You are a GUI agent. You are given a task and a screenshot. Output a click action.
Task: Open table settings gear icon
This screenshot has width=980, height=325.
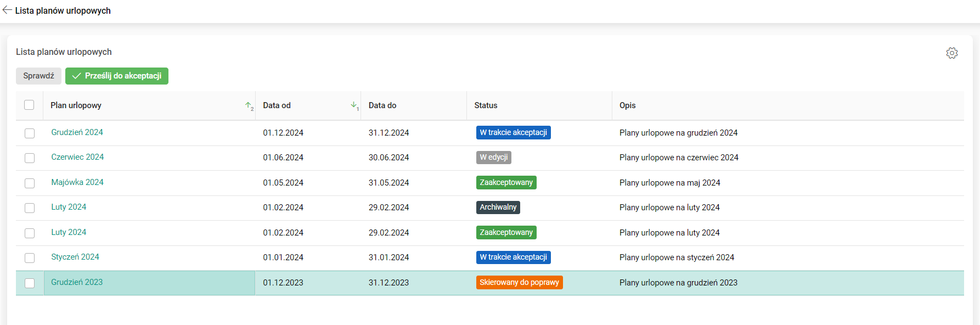click(x=952, y=53)
